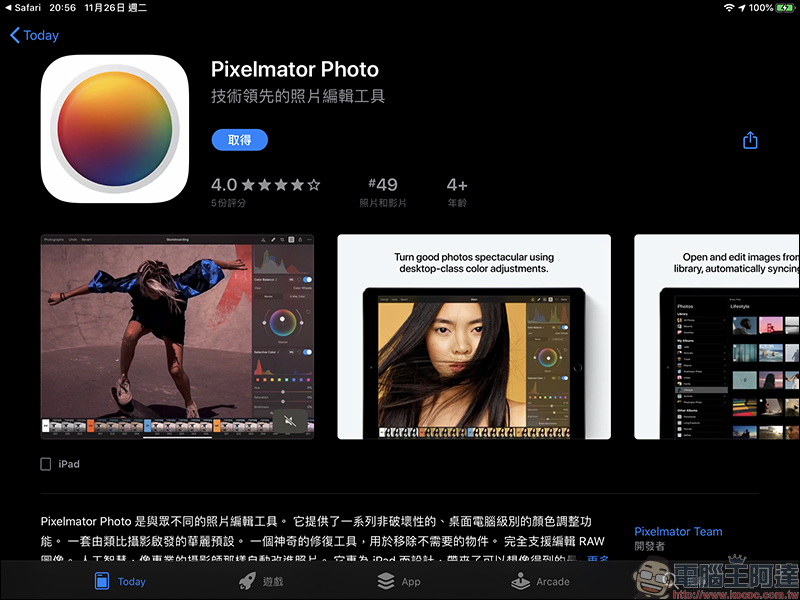The image size is (800, 600).
Task: Switch to the Arcade tab
Action: 540,581
